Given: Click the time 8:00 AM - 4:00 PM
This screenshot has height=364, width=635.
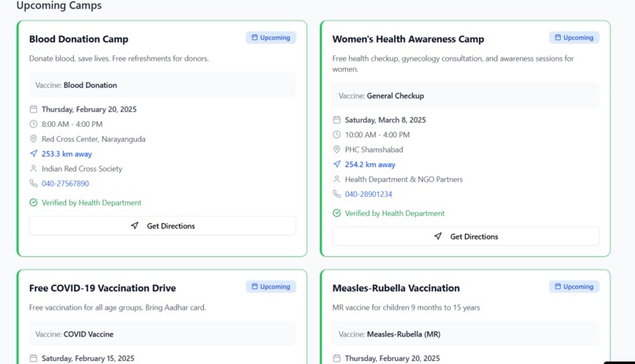Looking at the screenshot, I should 72,124.
